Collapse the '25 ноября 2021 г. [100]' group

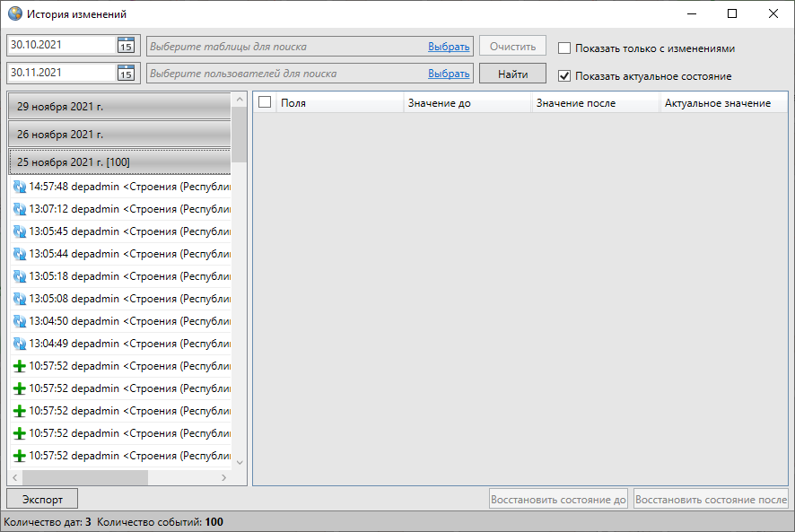coord(119,162)
